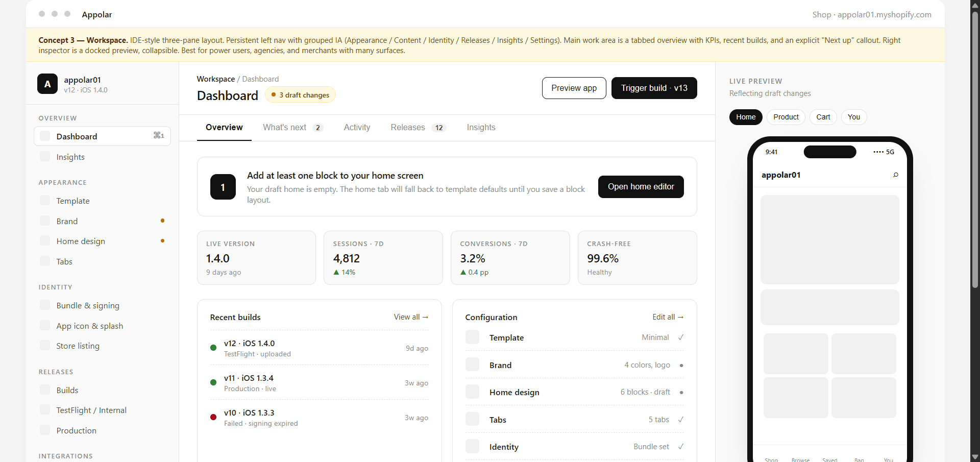Click the Shop appolar01.myshopify.com label
The width and height of the screenshot is (980, 462).
872,14
